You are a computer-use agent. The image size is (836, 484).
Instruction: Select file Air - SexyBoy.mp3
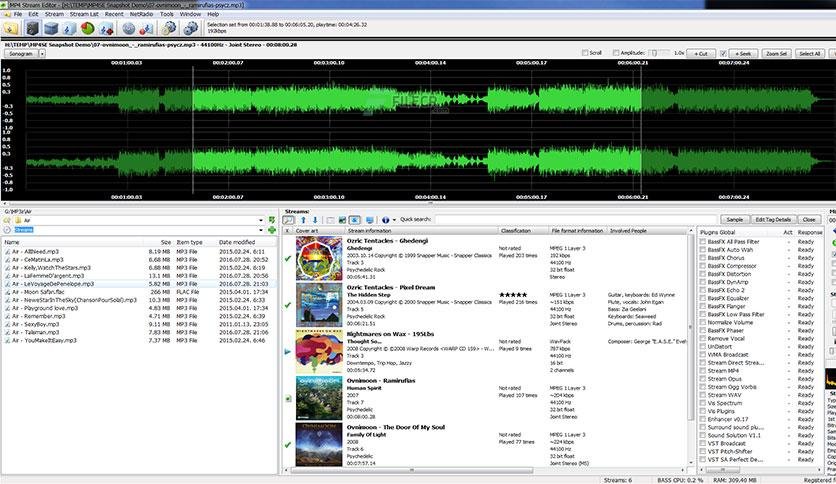pyautogui.click(x=35, y=324)
